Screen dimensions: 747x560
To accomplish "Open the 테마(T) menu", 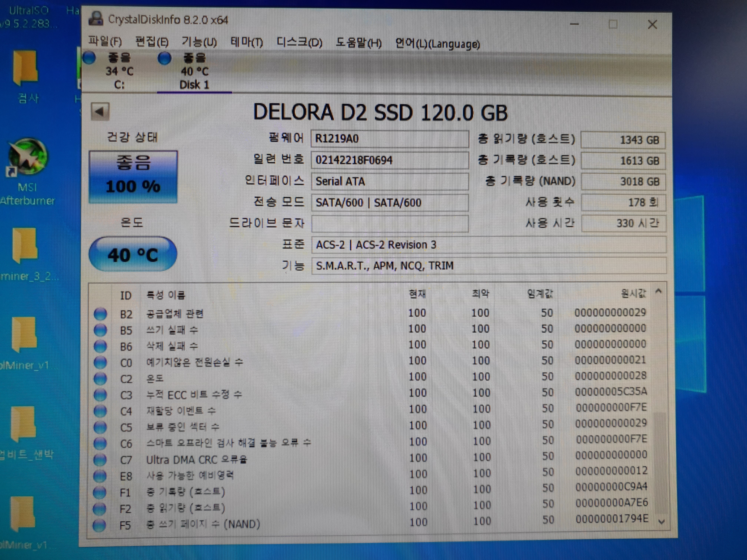I will tap(247, 43).
